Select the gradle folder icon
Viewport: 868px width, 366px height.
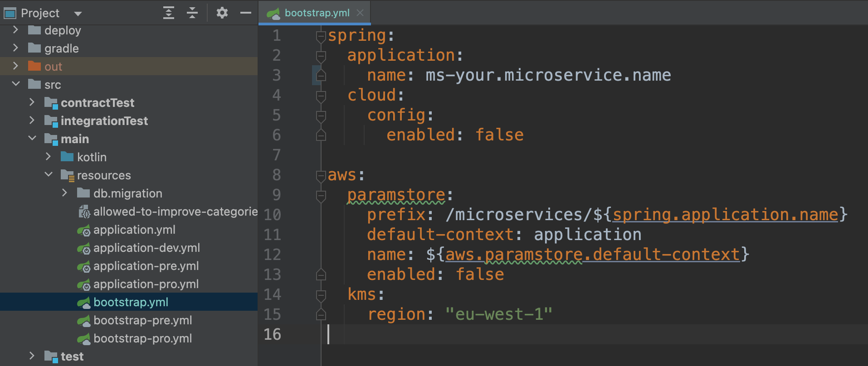34,48
